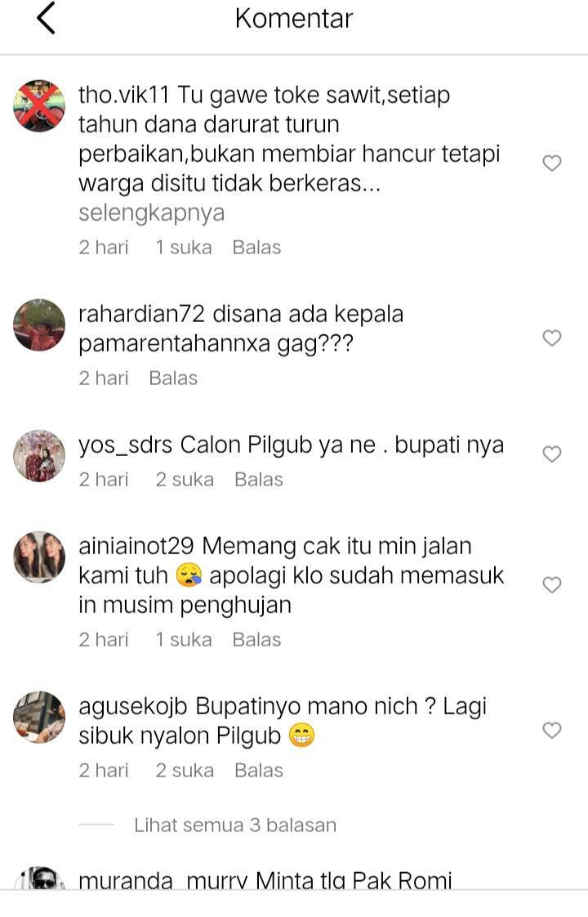Tap the heart next to ainiainot29's comment
Image resolution: width=588 pixels, height=917 pixels.
point(552,584)
